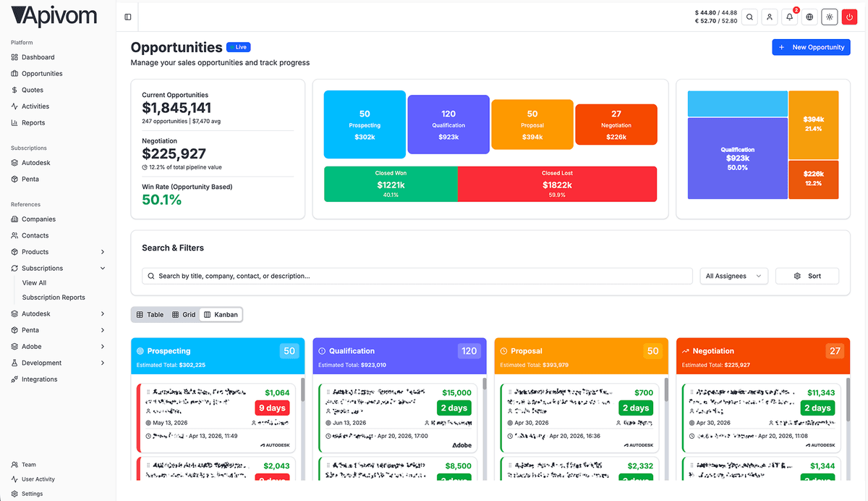Expand the Products menu chevron

pyautogui.click(x=103, y=252)
